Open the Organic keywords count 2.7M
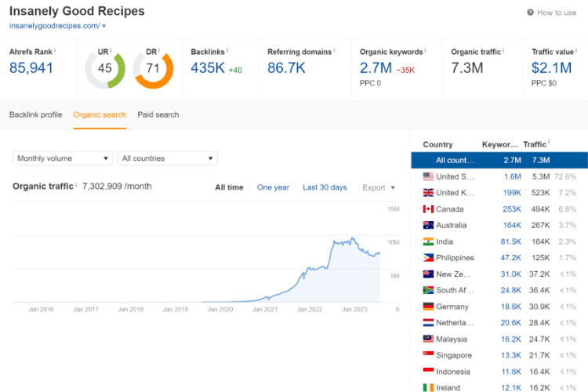 [x=376, y=68]
